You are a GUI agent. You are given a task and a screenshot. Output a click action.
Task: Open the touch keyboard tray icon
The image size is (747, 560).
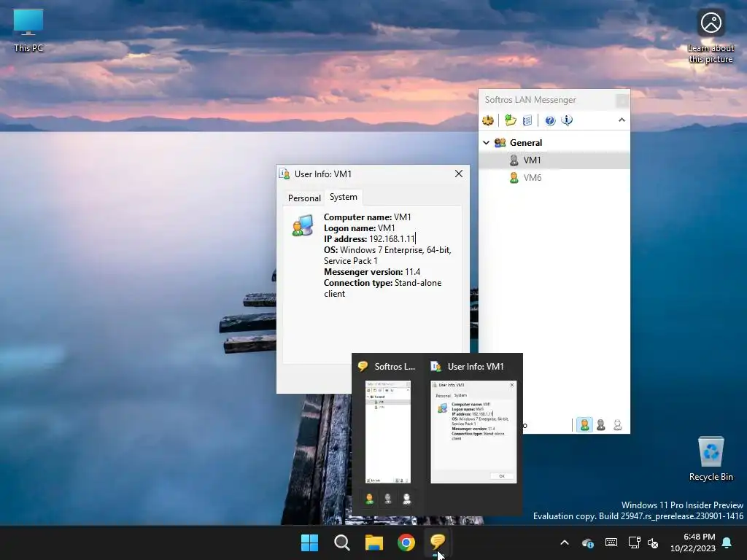611,542
